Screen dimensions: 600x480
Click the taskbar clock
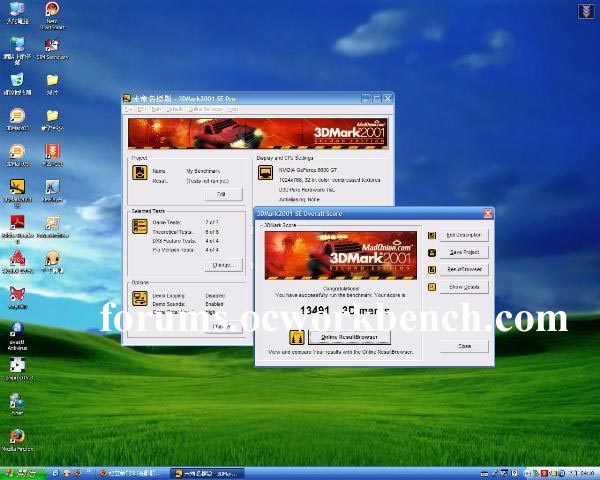click(585, 474)
